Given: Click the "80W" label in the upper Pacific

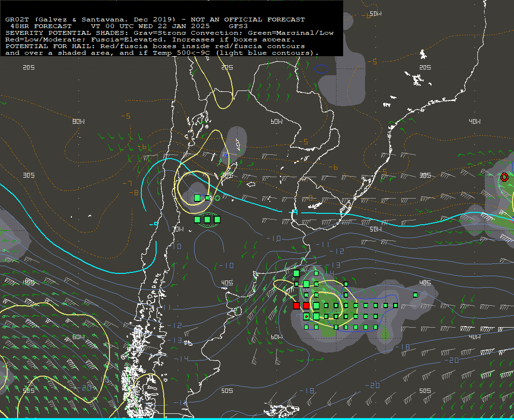Looking at the screenshot, I should [79, 121].
